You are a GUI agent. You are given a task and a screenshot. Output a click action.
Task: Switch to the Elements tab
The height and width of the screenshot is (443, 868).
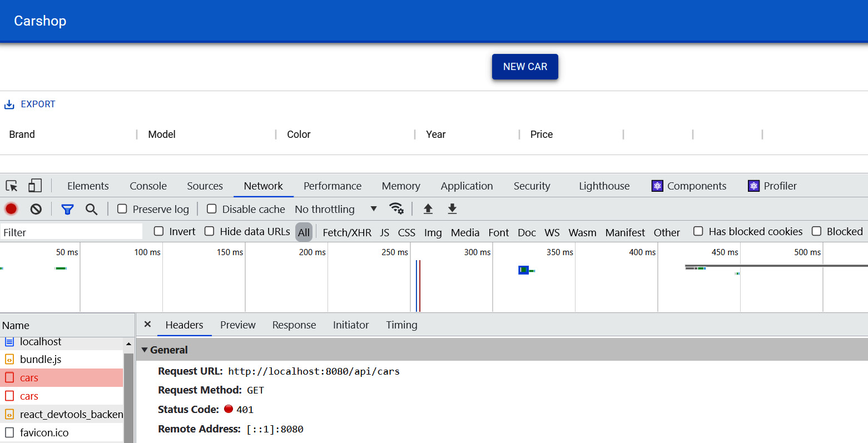pyautogui.click(x=88, y=186)
